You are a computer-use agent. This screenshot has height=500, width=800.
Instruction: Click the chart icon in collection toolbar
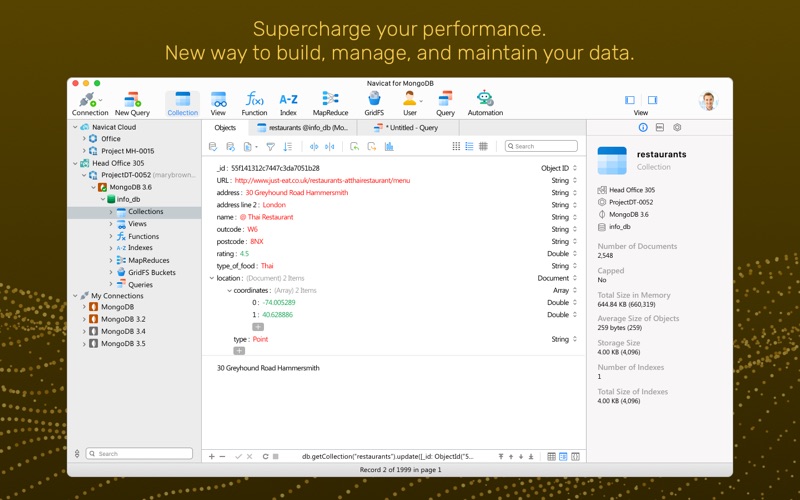389,146
